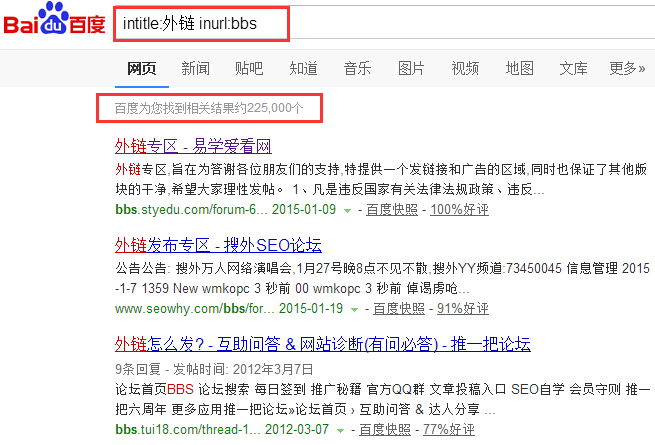Select the 音乐 tab

coord(357,69)
